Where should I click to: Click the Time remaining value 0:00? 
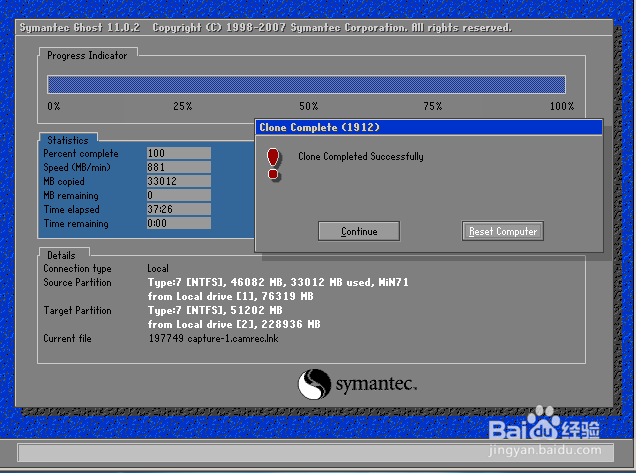coord(179,223)
